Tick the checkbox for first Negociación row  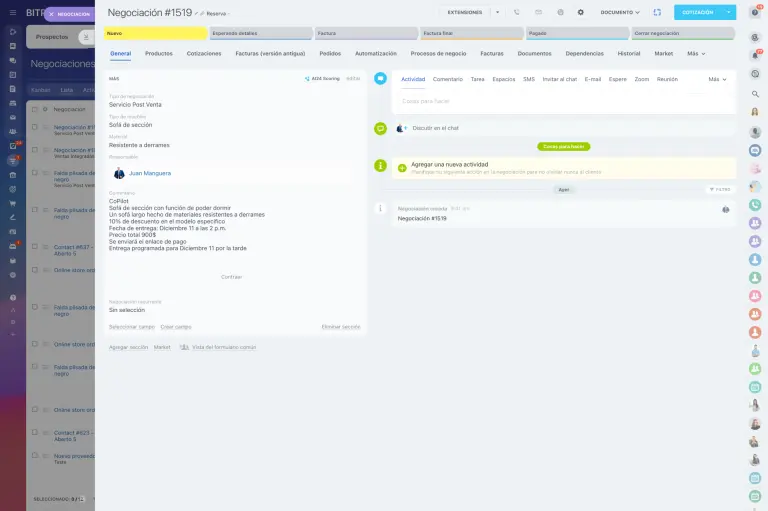point(34,127)
